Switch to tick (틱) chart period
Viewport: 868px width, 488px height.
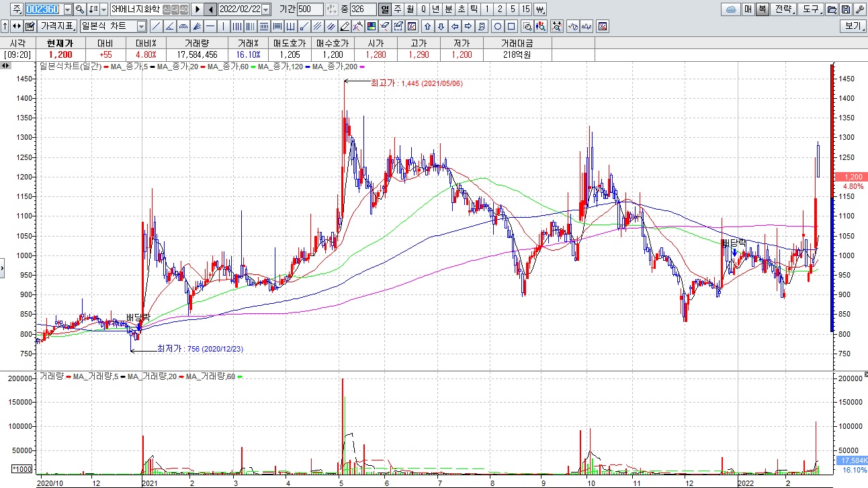click(474, 9)
